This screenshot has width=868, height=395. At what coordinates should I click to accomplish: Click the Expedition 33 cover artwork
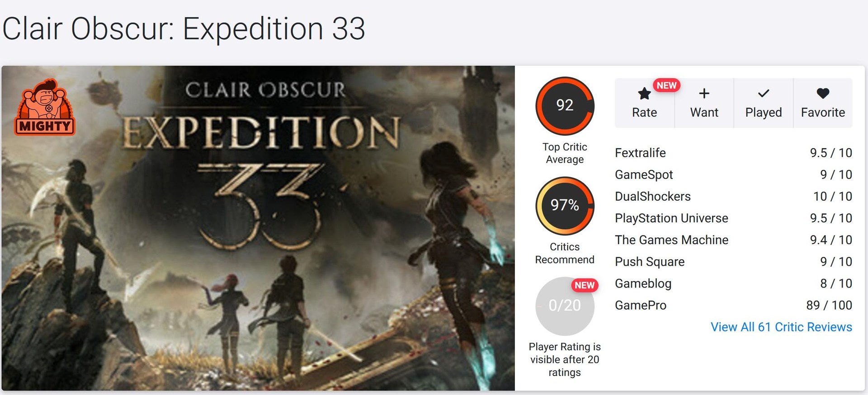(x=258, y=226)
